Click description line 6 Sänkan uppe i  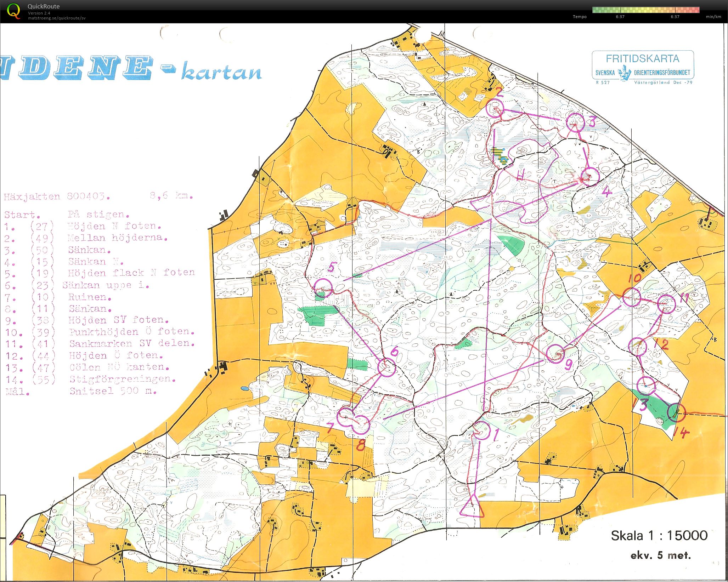77,285
